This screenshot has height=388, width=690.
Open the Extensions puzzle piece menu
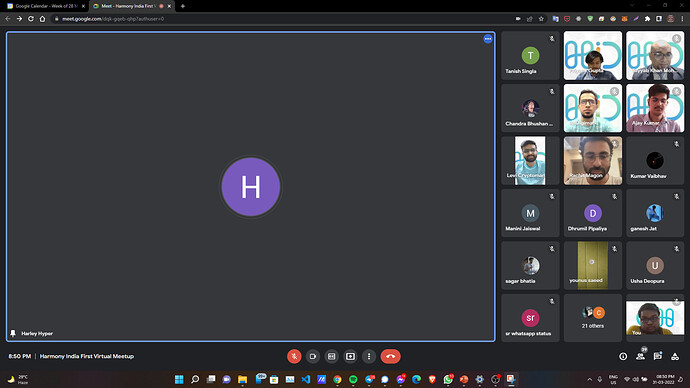click(647, 19)
